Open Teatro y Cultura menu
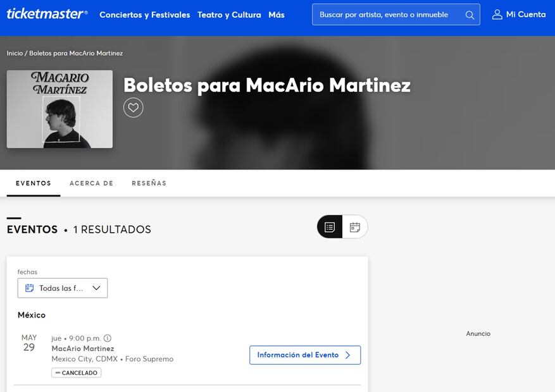The width and height of the screenshot is (555, 392). 229,15
